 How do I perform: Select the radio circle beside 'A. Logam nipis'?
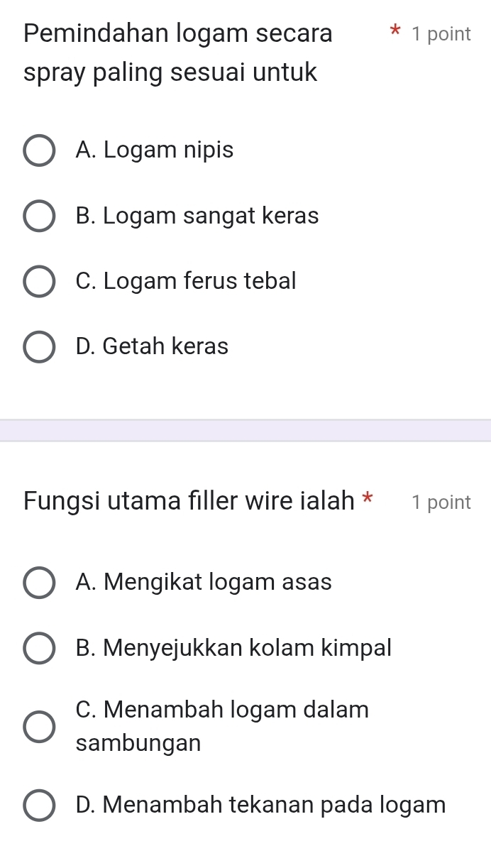point(39,150)
